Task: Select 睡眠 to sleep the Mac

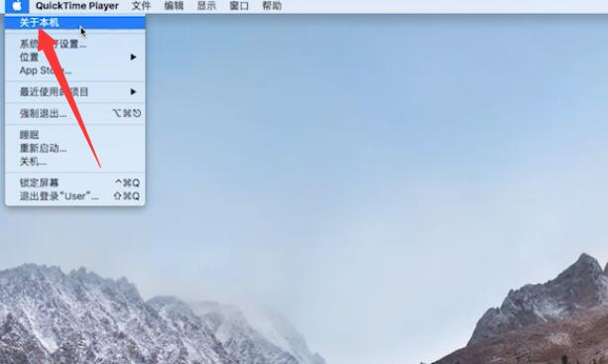Action: point(75,135)
